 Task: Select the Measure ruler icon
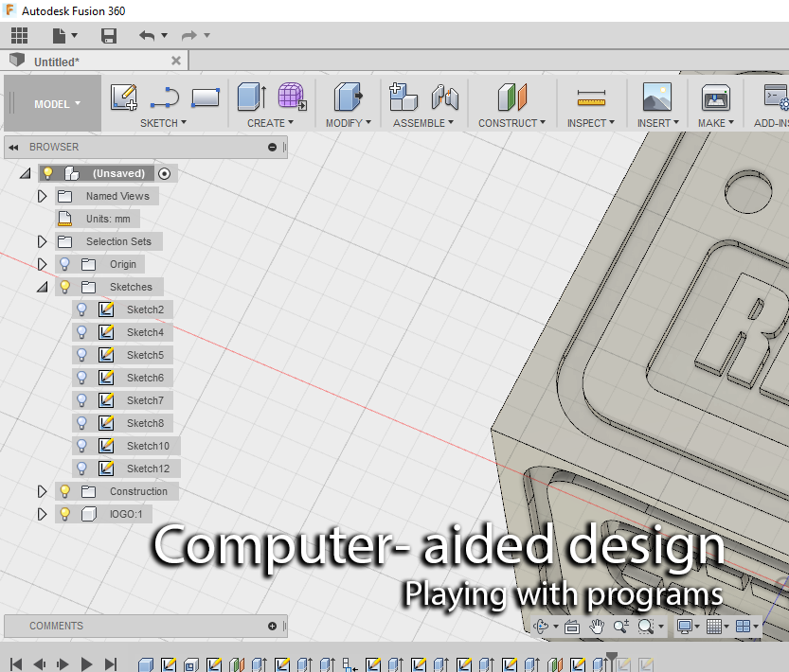pos(591,98)
